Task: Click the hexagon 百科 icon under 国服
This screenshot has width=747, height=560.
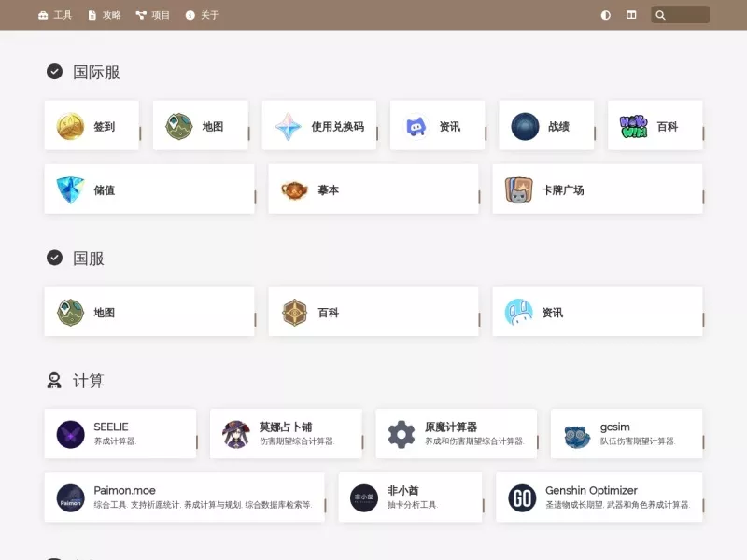Action: tap(294, 313)
